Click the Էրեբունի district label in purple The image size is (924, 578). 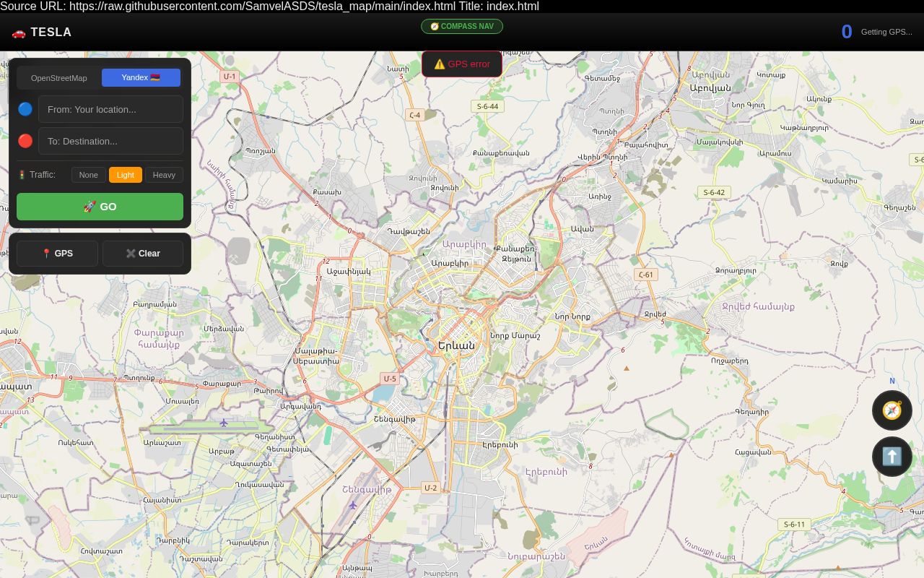coord(546,472)
